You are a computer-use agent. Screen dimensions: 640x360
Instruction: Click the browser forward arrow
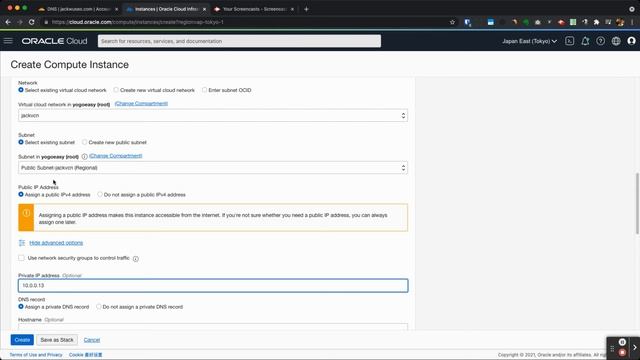(20, 22)
